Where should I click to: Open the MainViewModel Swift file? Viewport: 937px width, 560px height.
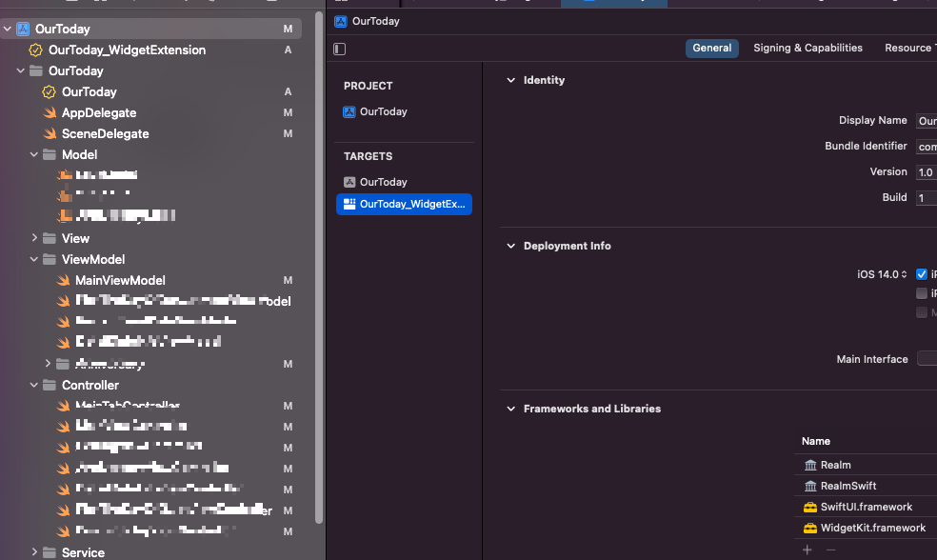pyautogui.click(x=120, y=280)
